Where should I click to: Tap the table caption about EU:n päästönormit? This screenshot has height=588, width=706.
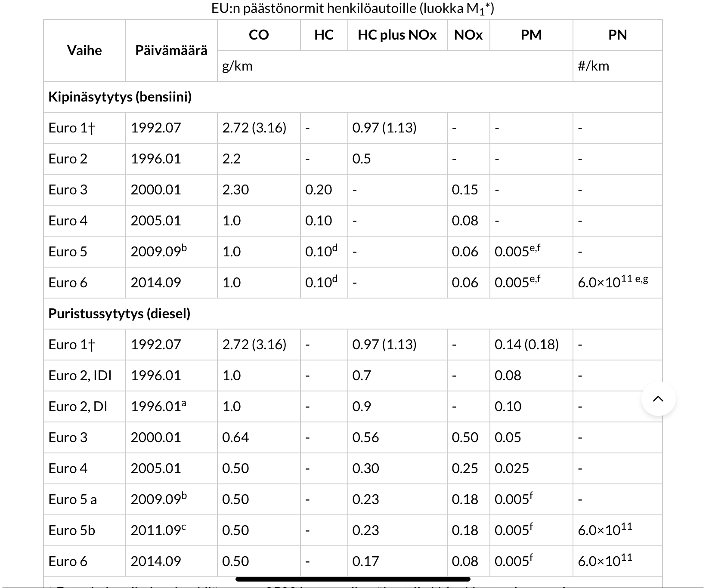(x=353, y=8)
